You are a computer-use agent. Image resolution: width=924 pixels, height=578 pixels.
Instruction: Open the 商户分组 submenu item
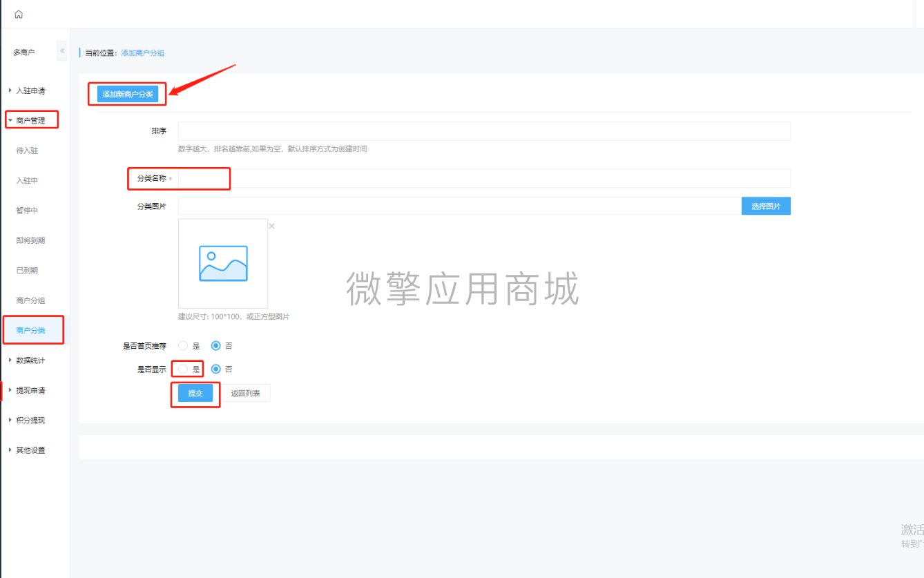[30, 300]
